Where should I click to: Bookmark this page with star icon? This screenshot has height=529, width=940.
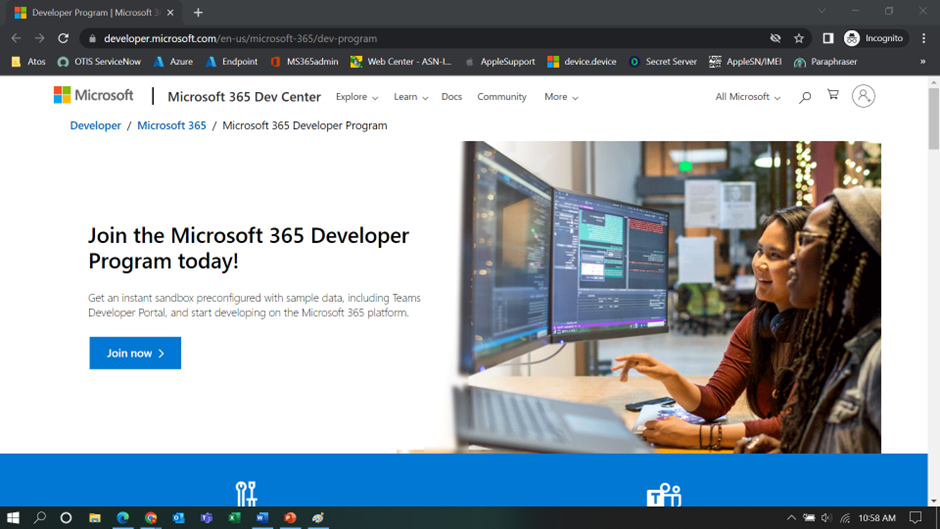coord(799,38)
